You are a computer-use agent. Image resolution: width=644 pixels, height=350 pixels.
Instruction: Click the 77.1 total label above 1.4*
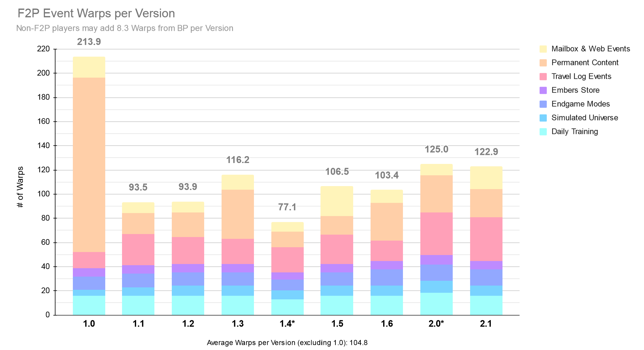coord(287,207)
